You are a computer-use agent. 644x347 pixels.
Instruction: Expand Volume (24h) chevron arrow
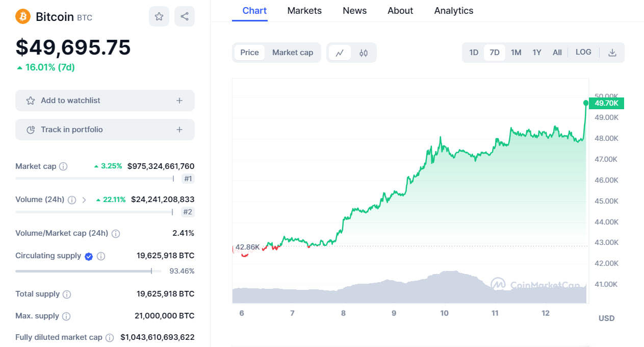click(x=84, y=200)
